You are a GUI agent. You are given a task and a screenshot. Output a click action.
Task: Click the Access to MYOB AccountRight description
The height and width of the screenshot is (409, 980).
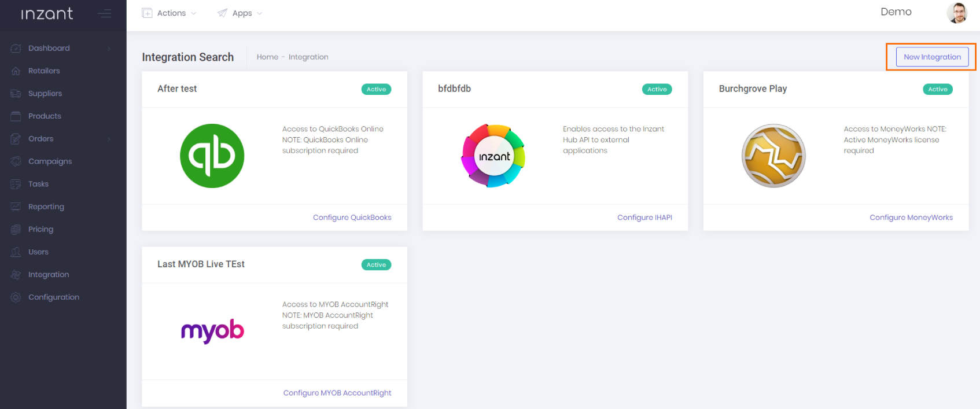335,315
